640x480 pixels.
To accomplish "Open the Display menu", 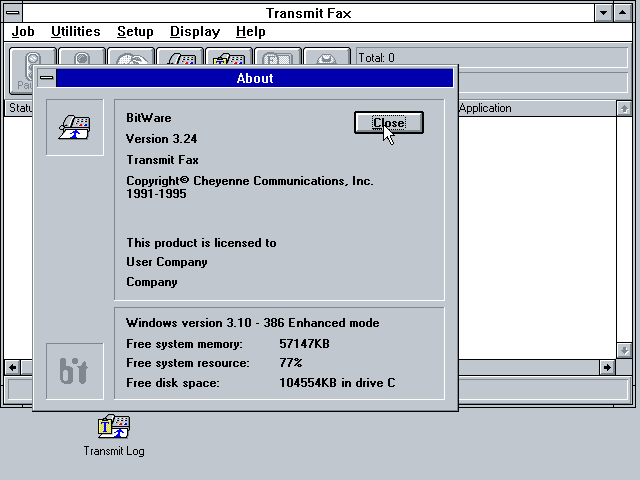I will click(x=195, y=31).
